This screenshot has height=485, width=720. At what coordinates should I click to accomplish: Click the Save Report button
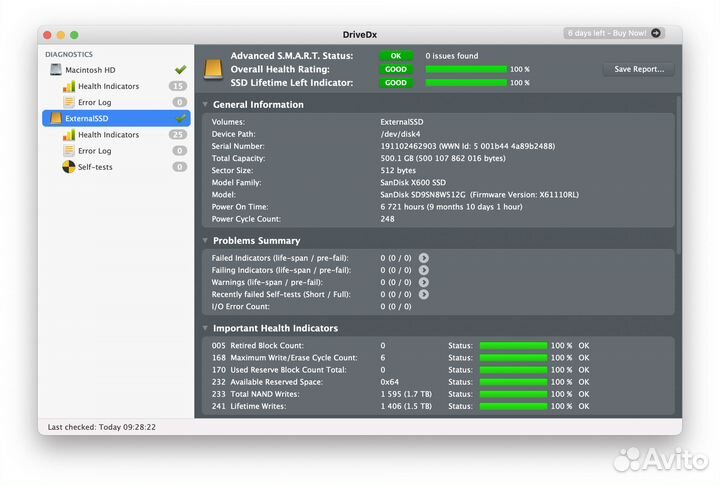pos(639,69)
